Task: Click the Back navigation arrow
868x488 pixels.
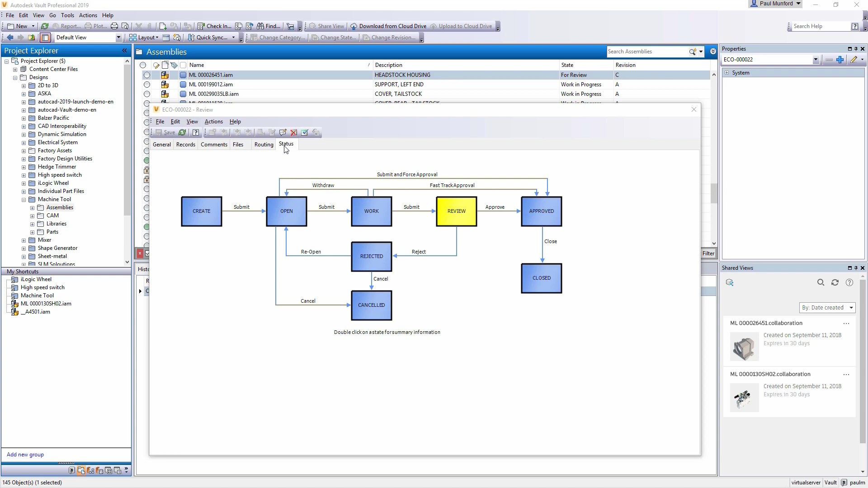Action: (x=10, y=38)
